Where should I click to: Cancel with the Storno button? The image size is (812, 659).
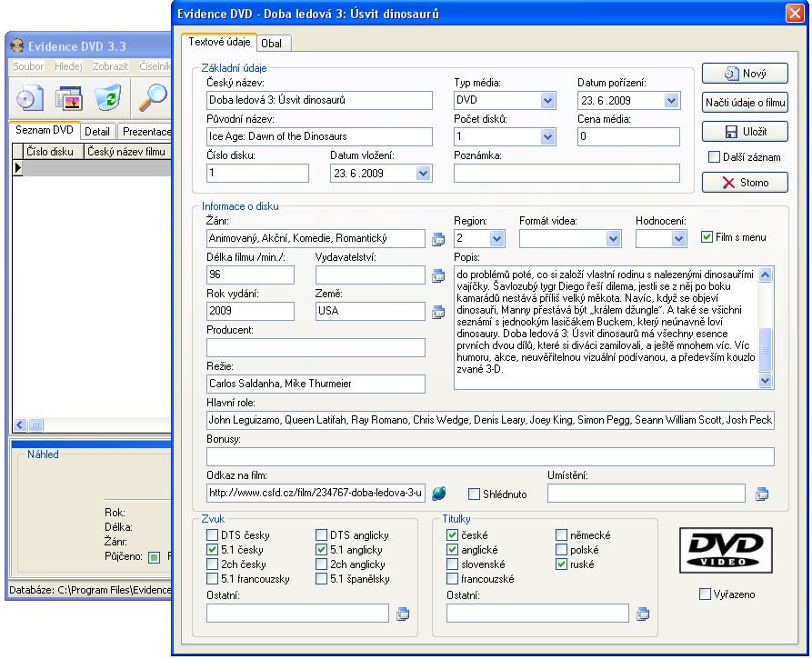point(745,182)
